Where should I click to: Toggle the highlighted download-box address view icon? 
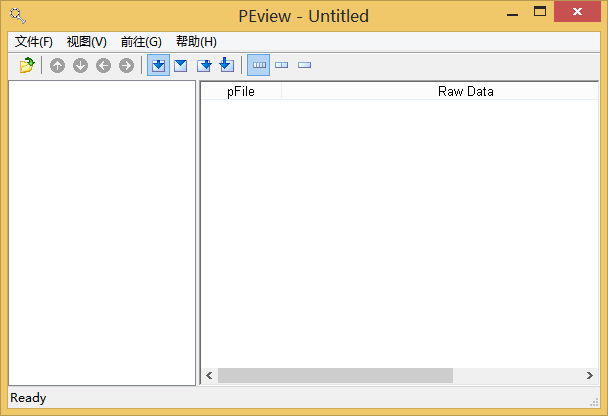point(158,65)
